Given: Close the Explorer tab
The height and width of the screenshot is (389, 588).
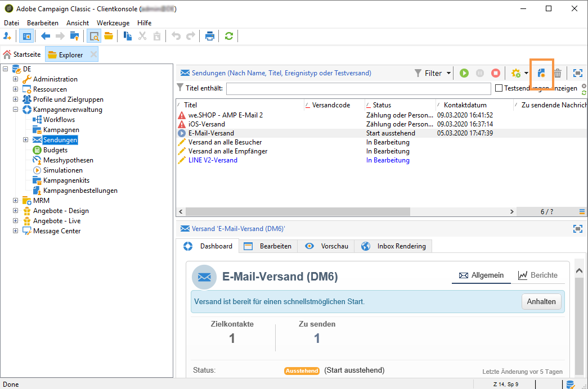Looking at the screenshot, I should 94,55.
